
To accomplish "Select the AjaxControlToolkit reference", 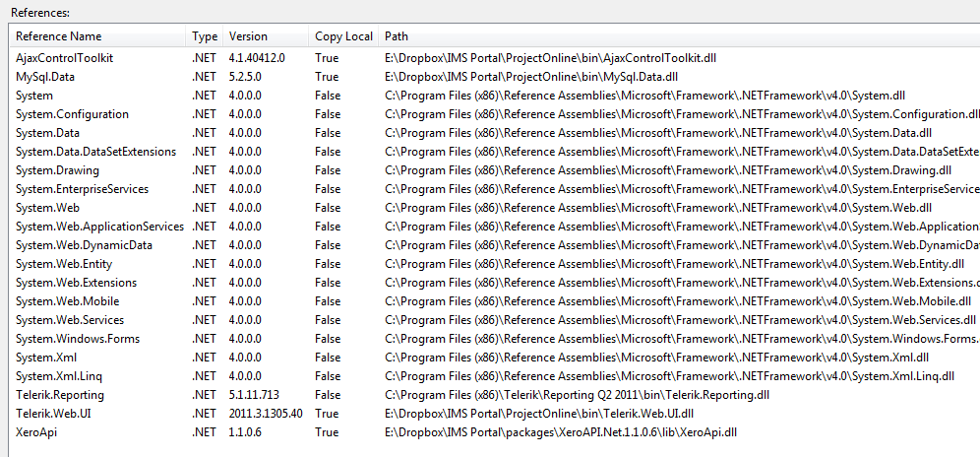I will point(65,58).
